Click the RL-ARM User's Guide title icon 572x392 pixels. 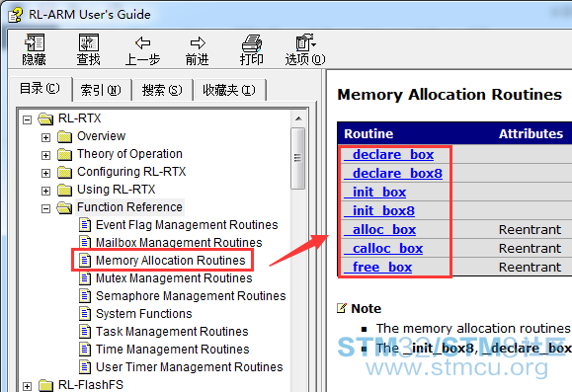coord(16,15)
